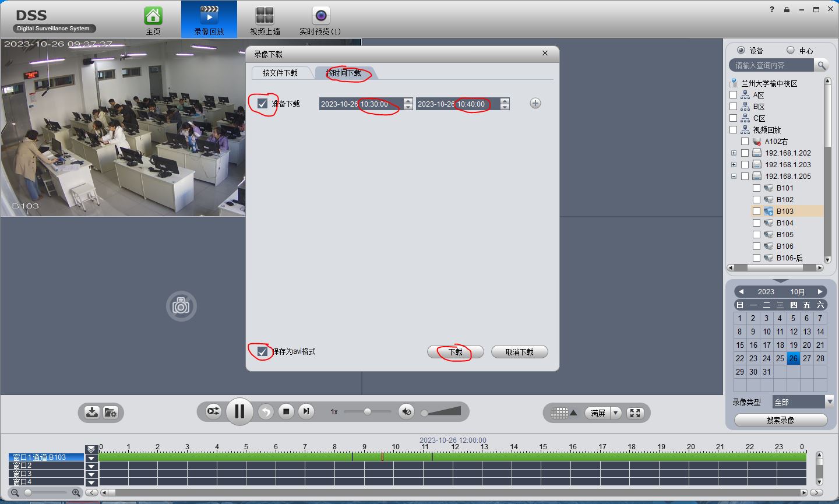839x504 pixels.
Task: Check the A区 checkbox
Action: [x=734, y=95]
